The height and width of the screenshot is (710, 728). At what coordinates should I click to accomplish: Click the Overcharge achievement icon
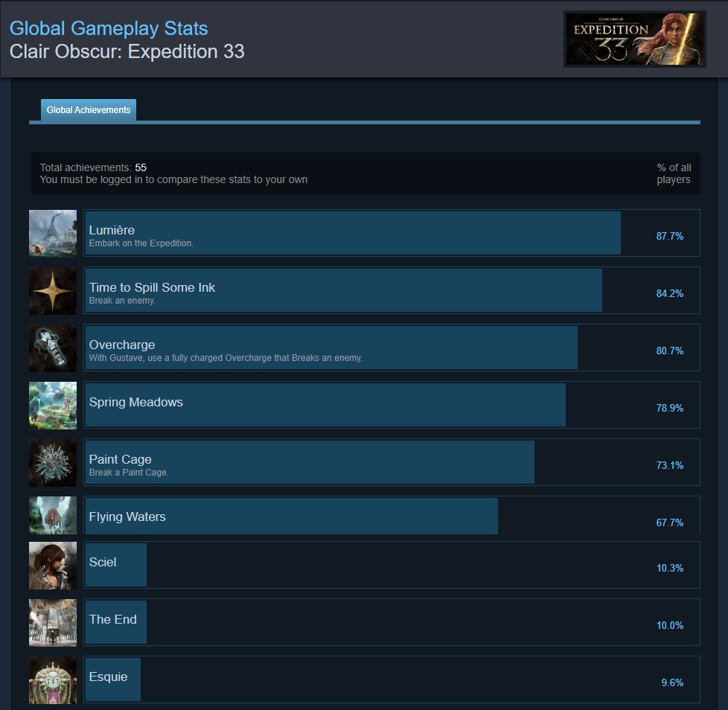[x=52, y=348]
